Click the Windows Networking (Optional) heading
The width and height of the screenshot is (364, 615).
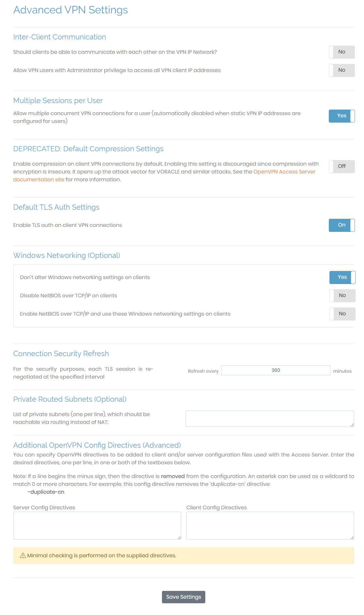tap(67, 256)
